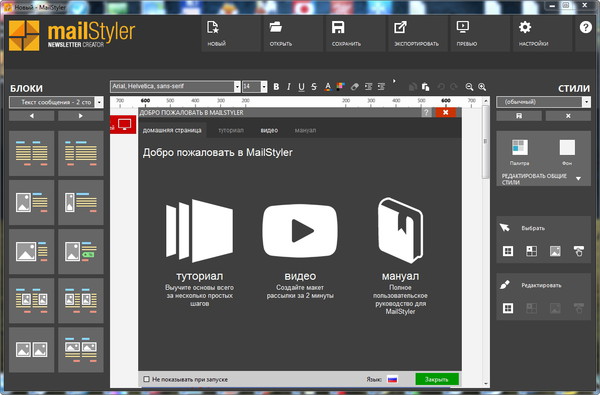Toggle strikethrough formatting
Screen dimensions: 600x395
[x=314, y=87]
